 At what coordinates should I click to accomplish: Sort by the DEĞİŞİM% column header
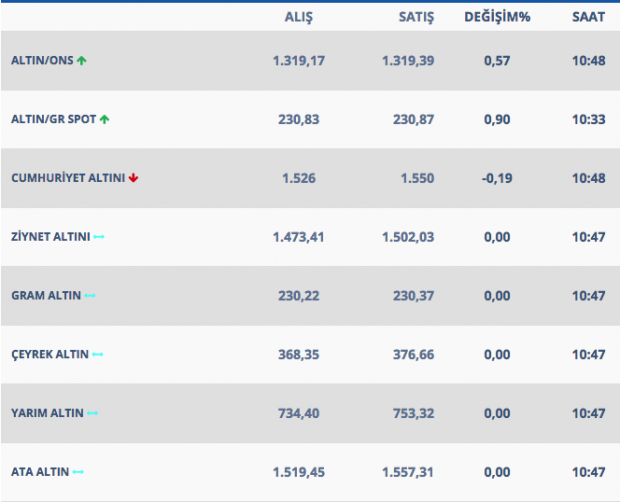point(499,17)
